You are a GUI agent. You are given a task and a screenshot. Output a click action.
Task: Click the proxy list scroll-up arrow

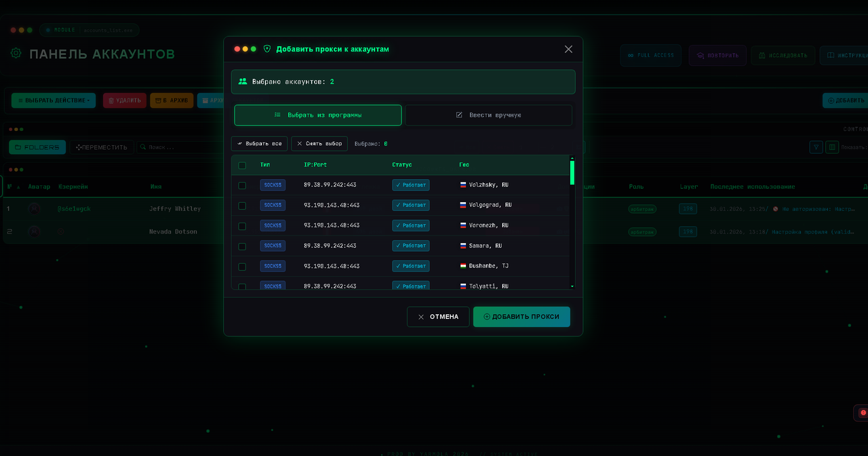pos(572,158)
